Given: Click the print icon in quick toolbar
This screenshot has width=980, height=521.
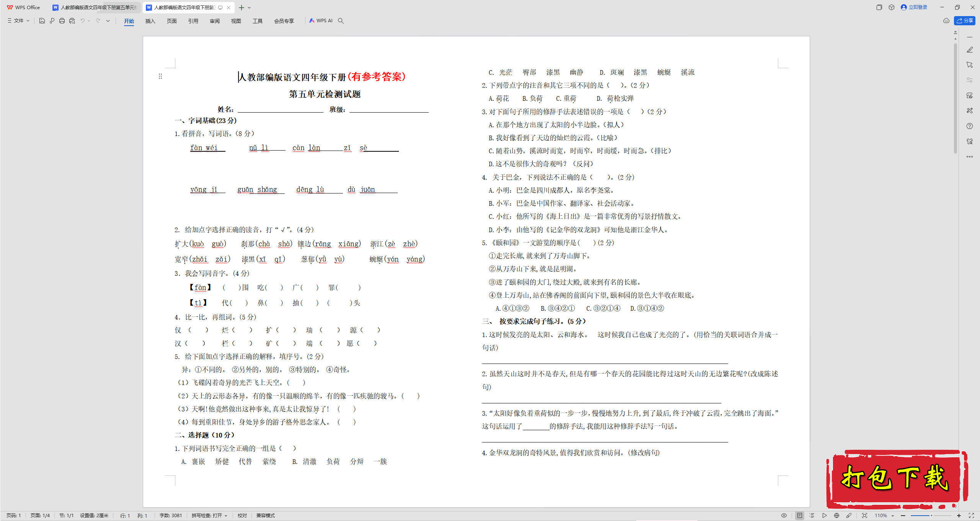Looking at the screenshot, I should (x=62, y=21).
